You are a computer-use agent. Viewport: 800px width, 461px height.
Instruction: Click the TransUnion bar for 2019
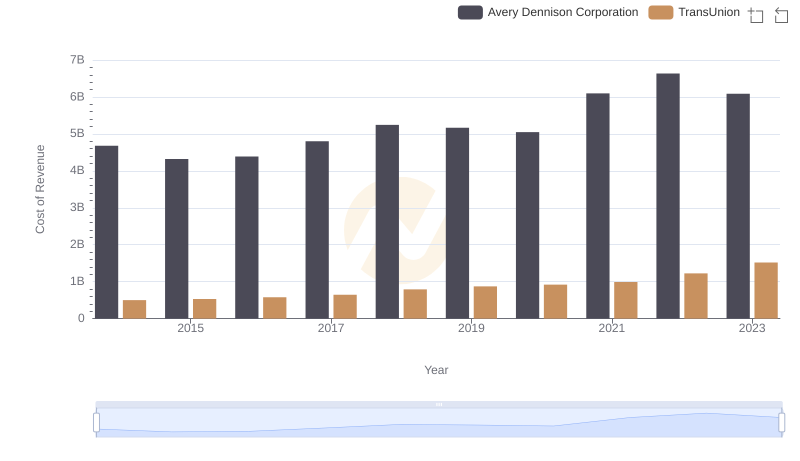(486, 302)
